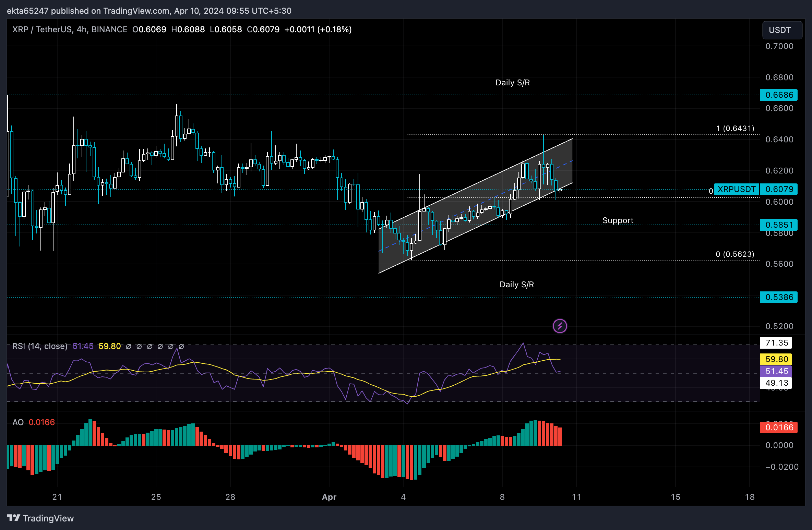Screen dimensions: 812x530
Task: Click the TradingView logo icon
Action: pos(14,518)
